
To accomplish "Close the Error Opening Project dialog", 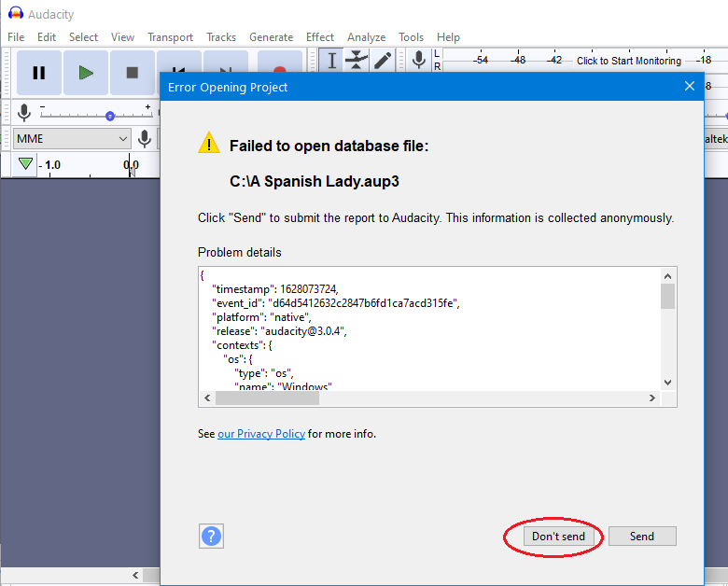I will pos(690,87).
